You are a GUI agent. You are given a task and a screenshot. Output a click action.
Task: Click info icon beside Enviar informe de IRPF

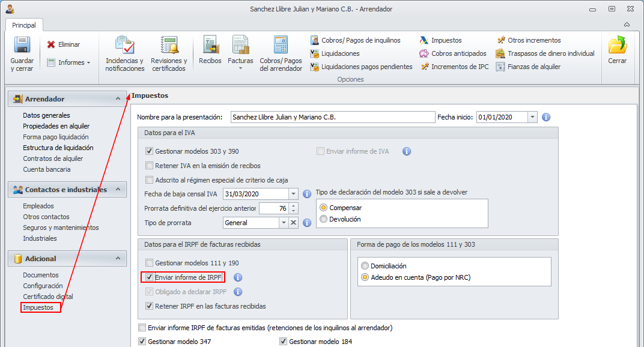pyautogui.click(x=238, y=277)
